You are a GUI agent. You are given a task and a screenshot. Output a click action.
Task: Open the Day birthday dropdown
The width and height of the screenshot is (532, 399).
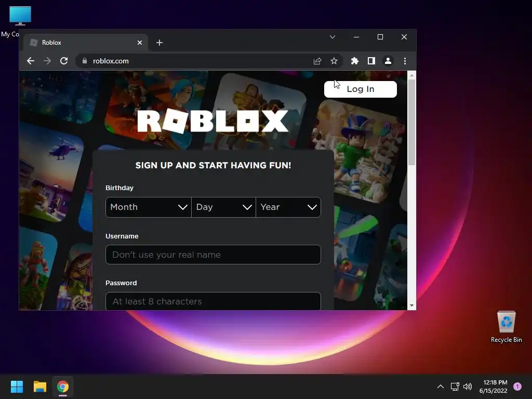point(223,207)
